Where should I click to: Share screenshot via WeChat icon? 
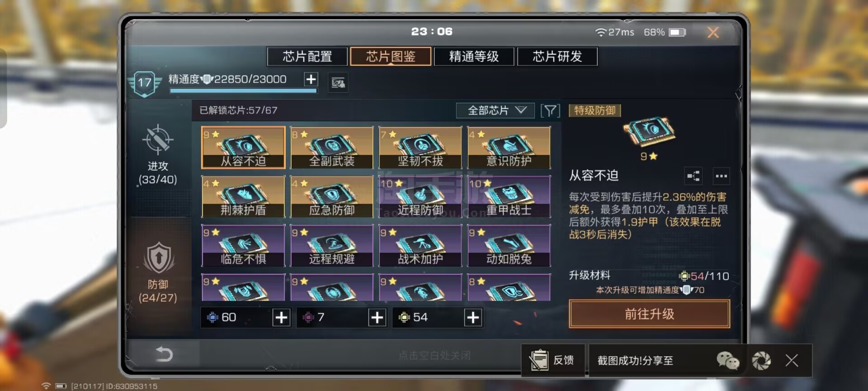click(727, 361)
